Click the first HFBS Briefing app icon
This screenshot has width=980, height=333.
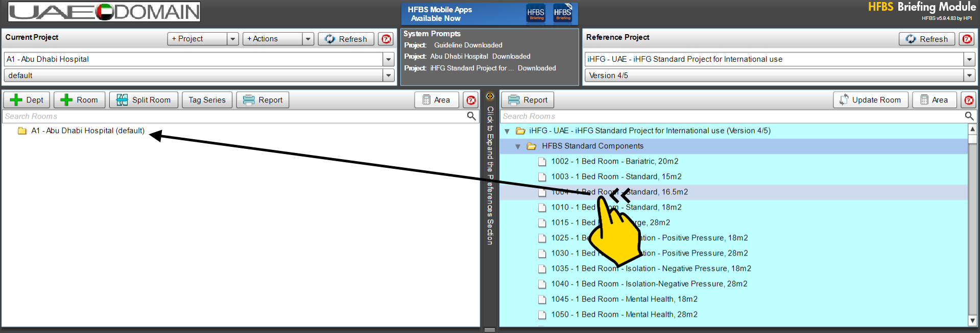pos(536,14)
